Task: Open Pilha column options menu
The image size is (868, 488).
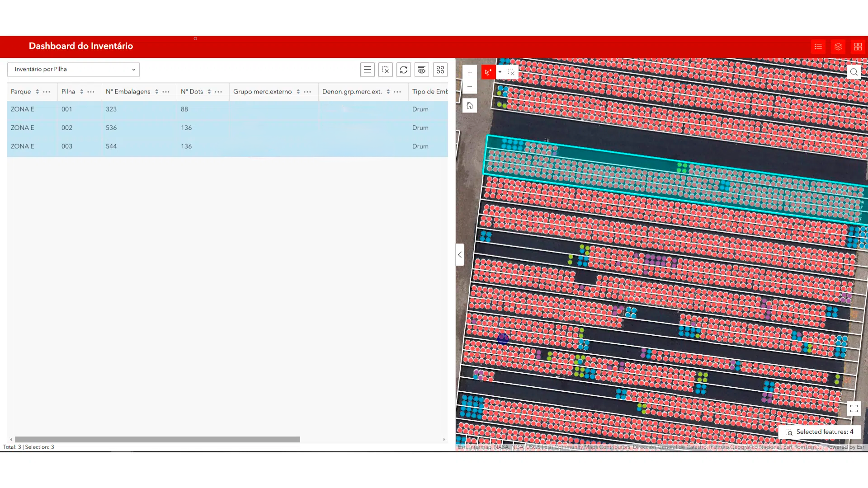Action: pyautogui.click(x=91, y=92)
